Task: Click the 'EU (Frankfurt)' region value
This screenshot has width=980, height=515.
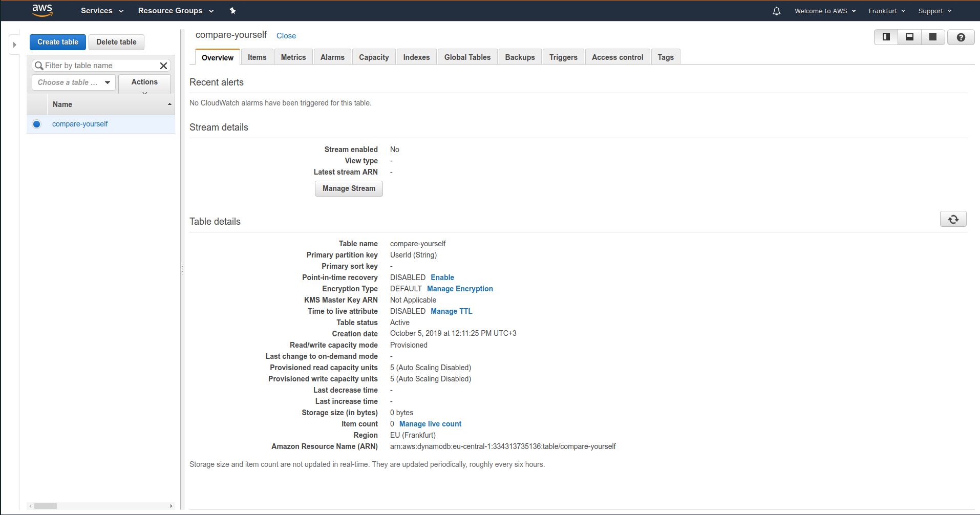Action: tap(413, 435)
